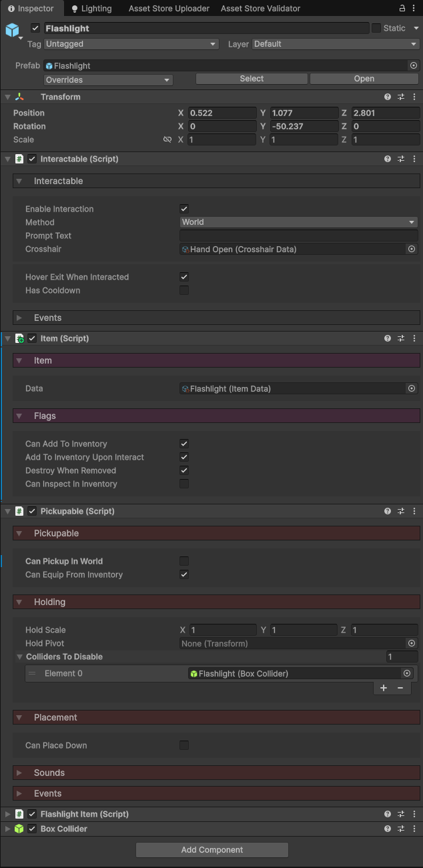Viewport: 423px width, 868px height.
Task: Switch to the Asset Store Validator tab
Action: tap(260, 9)
